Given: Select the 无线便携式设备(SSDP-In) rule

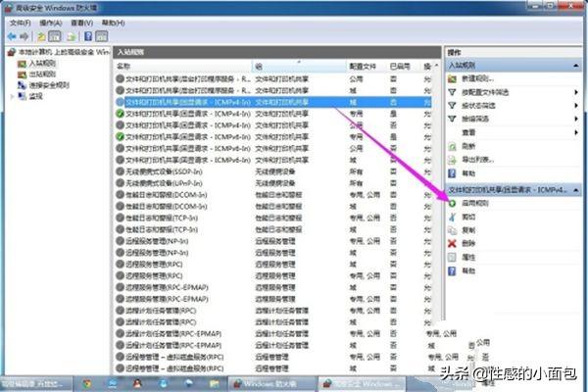Looking at the screenshot, I should point(273,171).
